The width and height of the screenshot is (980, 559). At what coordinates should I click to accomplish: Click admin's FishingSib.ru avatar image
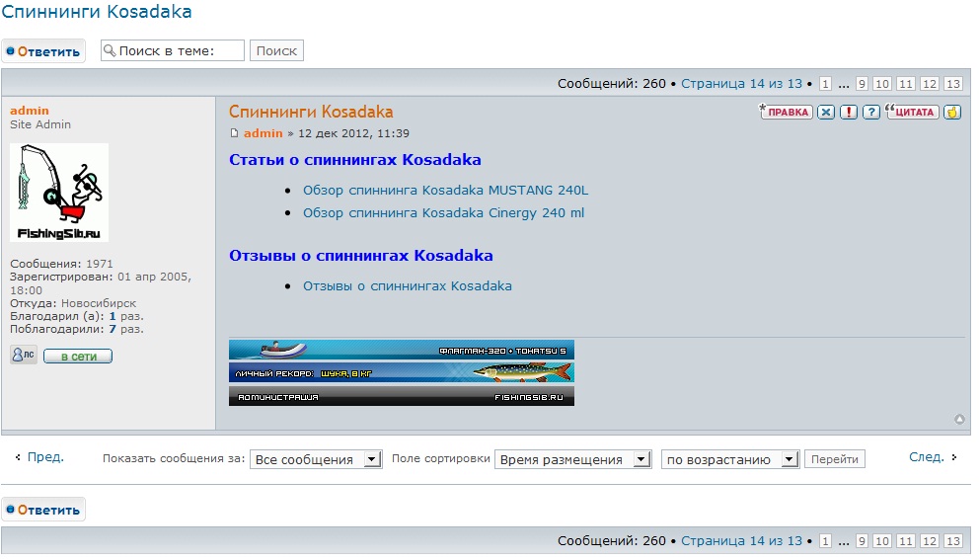point(59,192)
